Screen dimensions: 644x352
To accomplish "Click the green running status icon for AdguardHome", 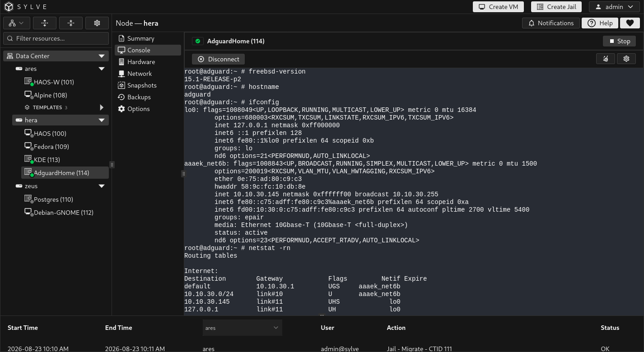I will 198,41.
